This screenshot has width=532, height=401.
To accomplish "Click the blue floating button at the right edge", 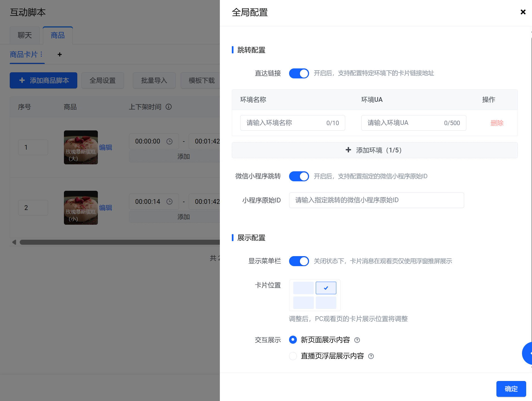I will pos(527,353).
